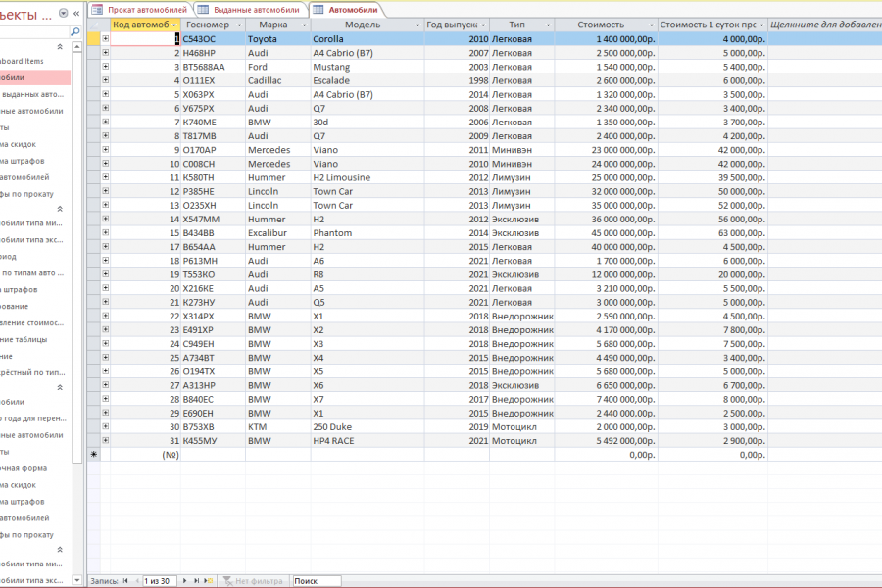Open the 'Модель' column filter dropdown
The width and height of the screenshot is (882, 588).
click(x=417, y=24)
